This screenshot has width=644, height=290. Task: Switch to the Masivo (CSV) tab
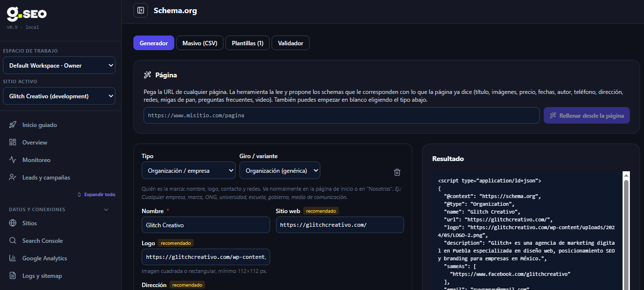(200, 43)
